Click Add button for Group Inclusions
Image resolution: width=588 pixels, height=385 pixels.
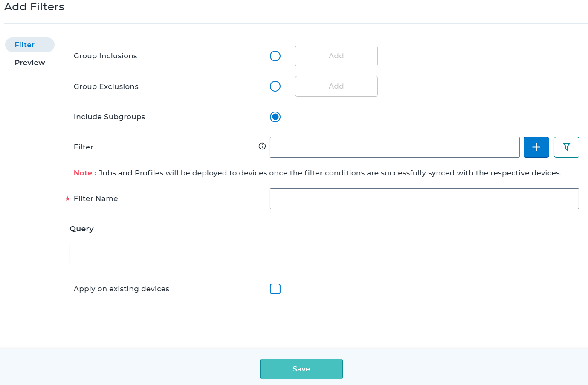[336, 56]
